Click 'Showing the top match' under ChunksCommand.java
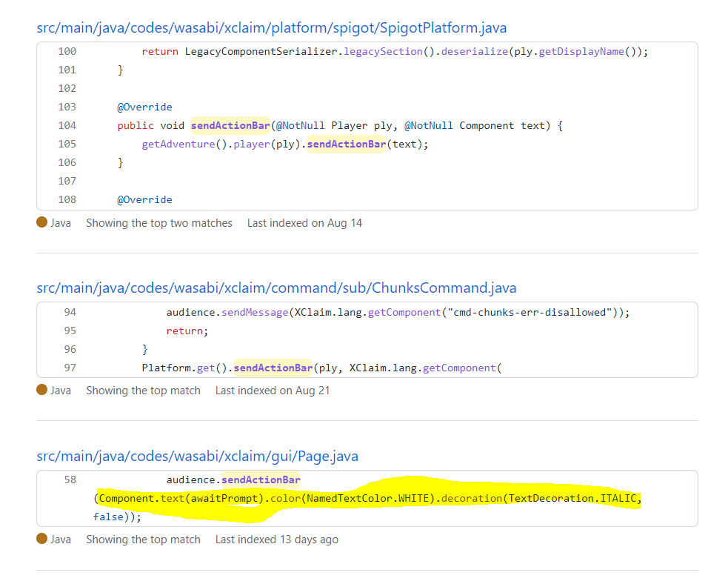Image resolution: width=728 pixels, height=584 pixels. 143,391
